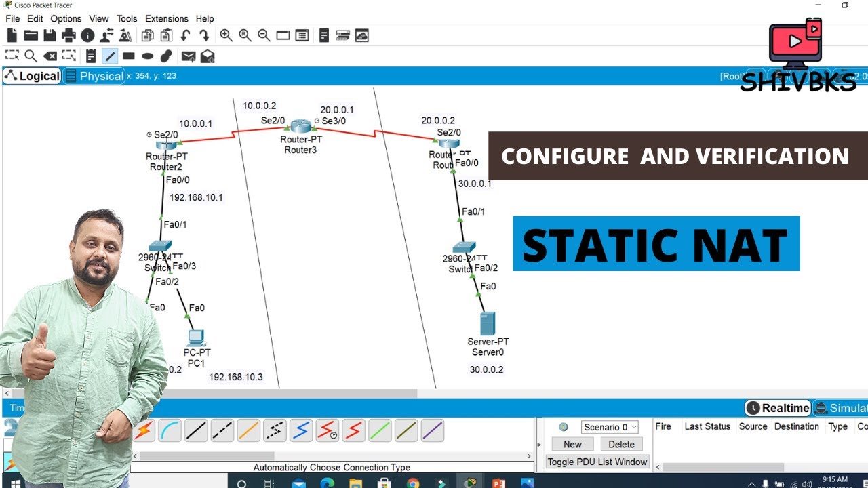Print the workspace using printer icon
868x488 pixels.
tap(68, 36)
